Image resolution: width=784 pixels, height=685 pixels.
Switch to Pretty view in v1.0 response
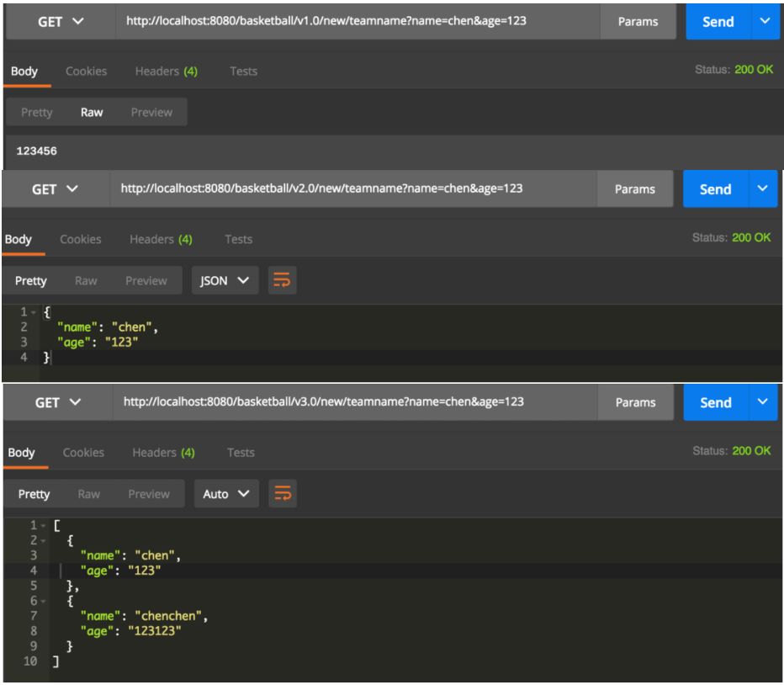pos(36,112)
